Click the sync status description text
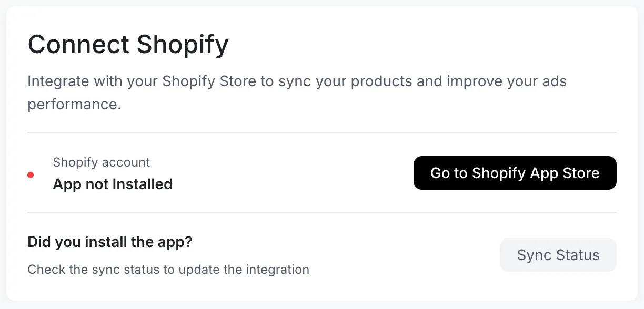 (168, 269)
